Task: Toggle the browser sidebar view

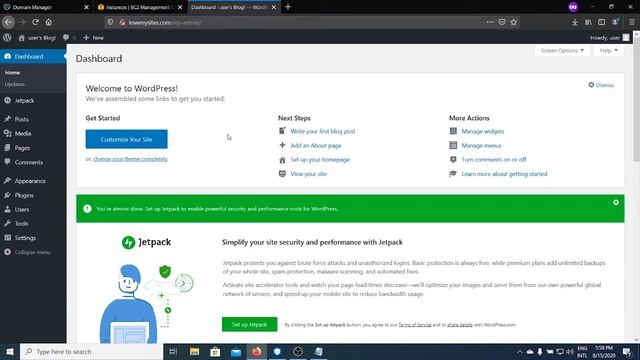Action: (x=602, y=22)
